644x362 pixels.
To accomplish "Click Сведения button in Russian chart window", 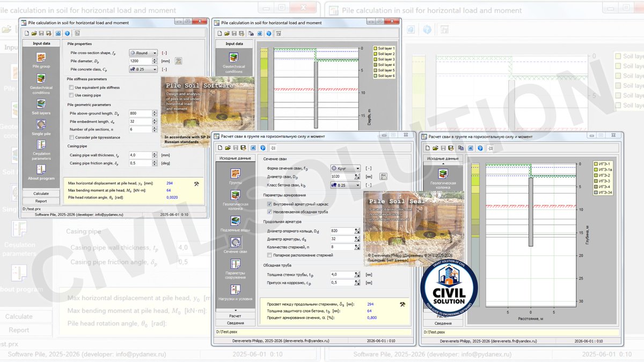I will (443, 323).
